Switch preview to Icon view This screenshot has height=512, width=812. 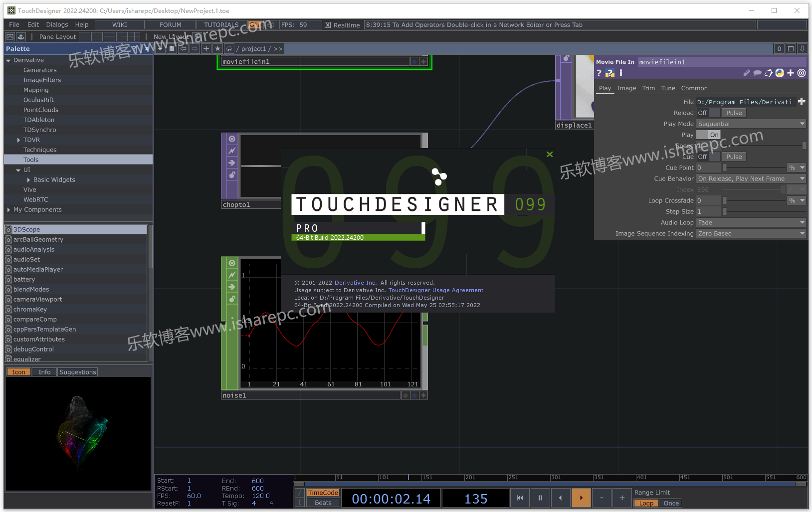[18, 372]
